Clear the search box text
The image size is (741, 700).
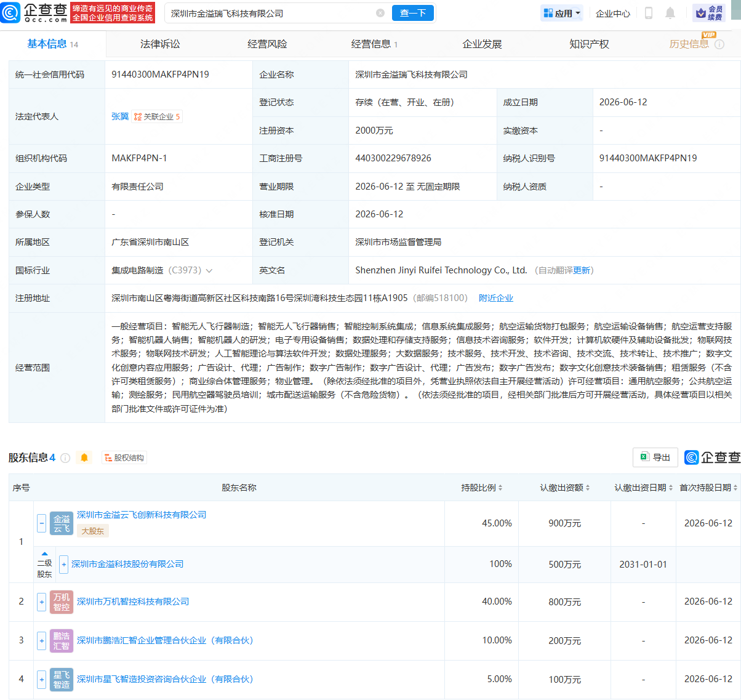tap(380, 13)
